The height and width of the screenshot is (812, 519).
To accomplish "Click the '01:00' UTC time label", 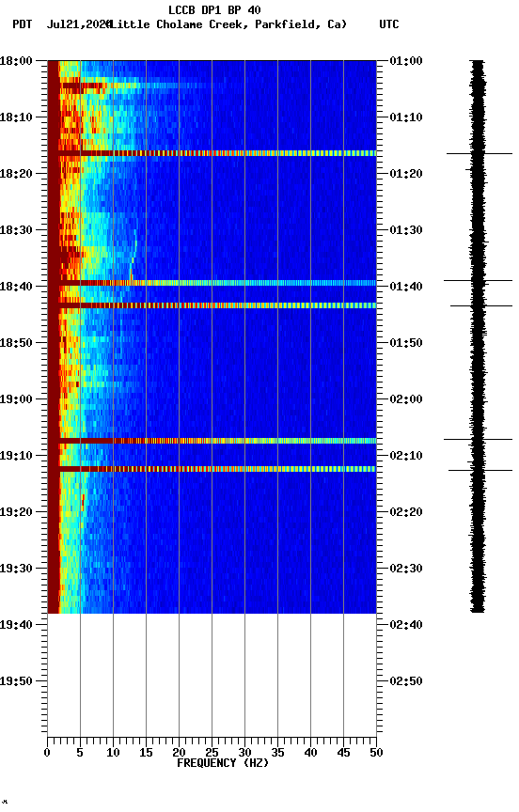I will (x=406, y=61).
